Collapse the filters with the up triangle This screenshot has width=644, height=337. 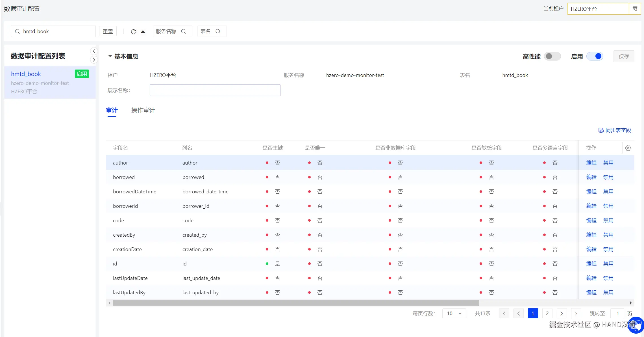(143, 32)
